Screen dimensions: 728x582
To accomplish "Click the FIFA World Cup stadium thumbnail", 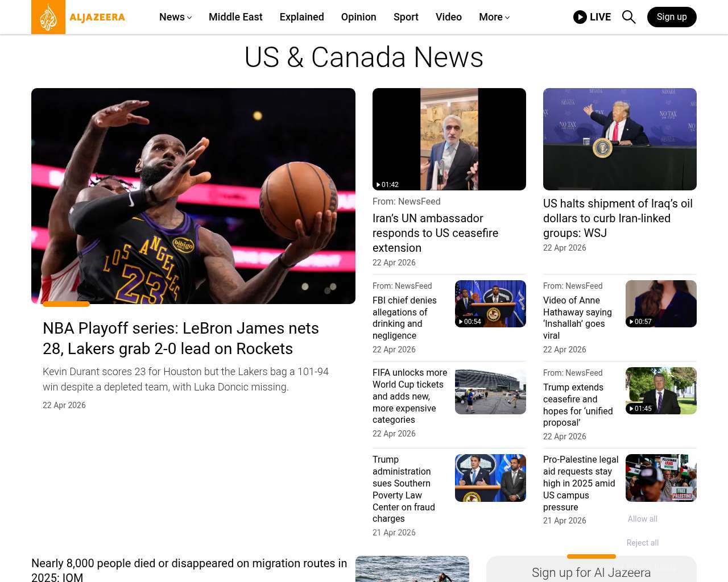I will (x=490, y=391).
